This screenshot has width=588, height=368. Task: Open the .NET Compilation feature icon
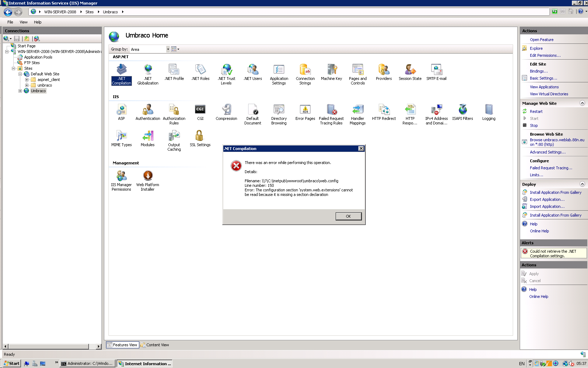(121, 74)
